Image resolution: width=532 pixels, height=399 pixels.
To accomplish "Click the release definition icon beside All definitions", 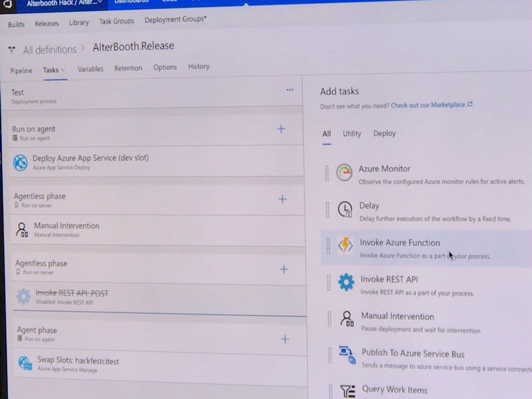I will point(12,50).
